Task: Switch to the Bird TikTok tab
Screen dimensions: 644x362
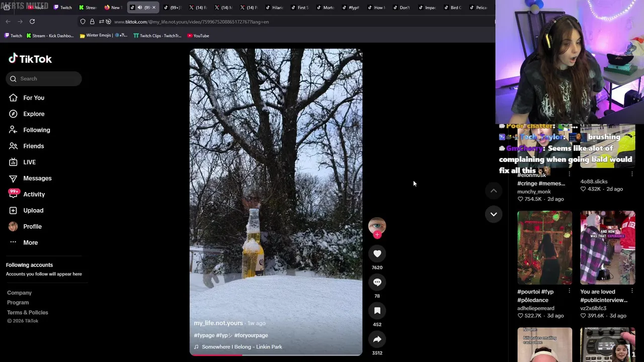Action: tap(452, 8)
